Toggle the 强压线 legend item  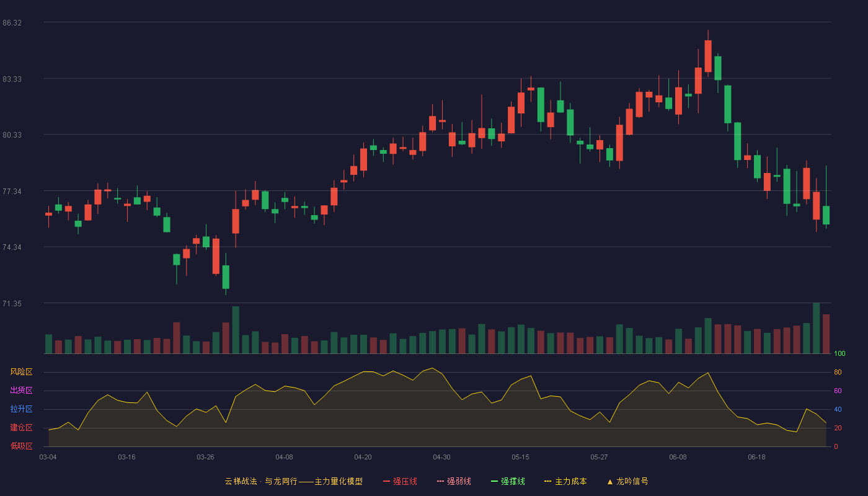pyautogui.click(x=400, y=481)
